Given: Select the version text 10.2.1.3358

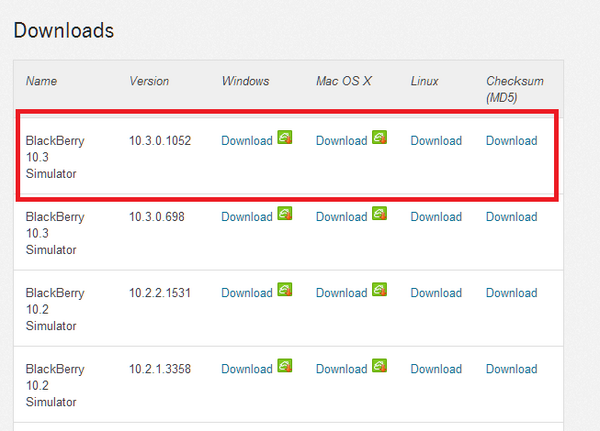Looking at the screenshot, I should (160, 369).
